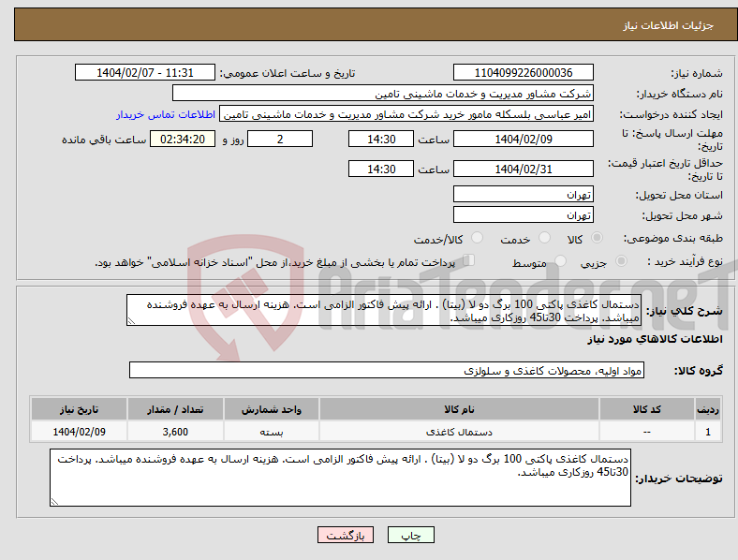This screenshot has width=738, height=560.
Task: Click the delivery province تهران field
Action: 523,195
